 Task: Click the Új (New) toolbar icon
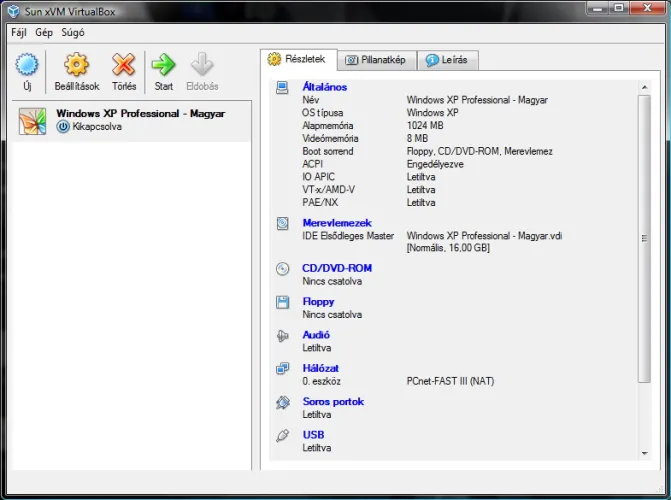[x=27, y=65]
